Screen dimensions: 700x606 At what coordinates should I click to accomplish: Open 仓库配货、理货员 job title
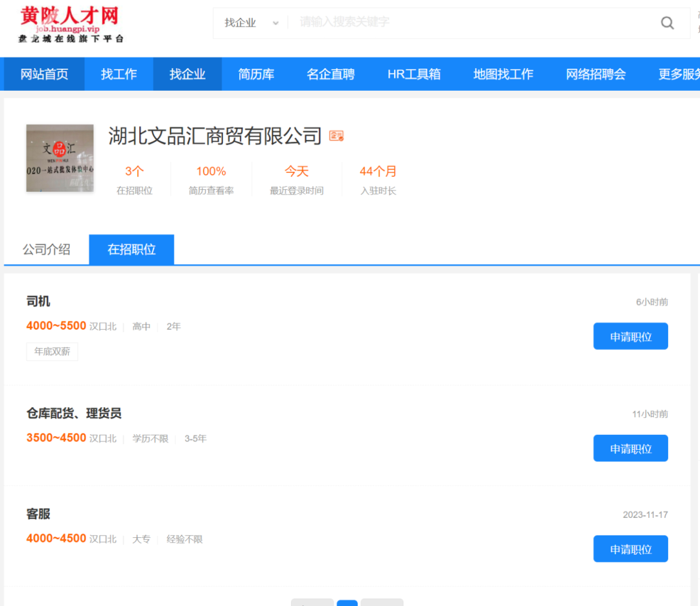point(74,414)
